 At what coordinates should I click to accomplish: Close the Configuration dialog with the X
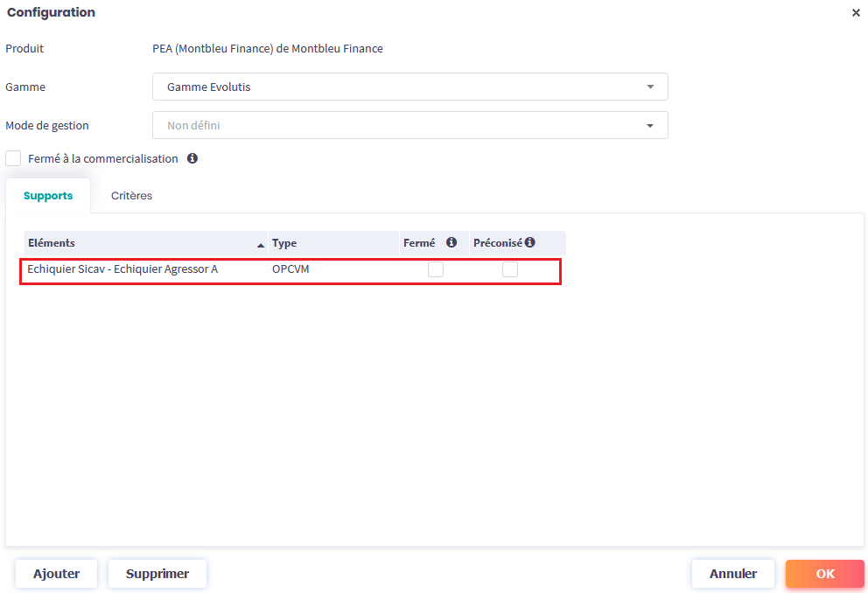855,13
